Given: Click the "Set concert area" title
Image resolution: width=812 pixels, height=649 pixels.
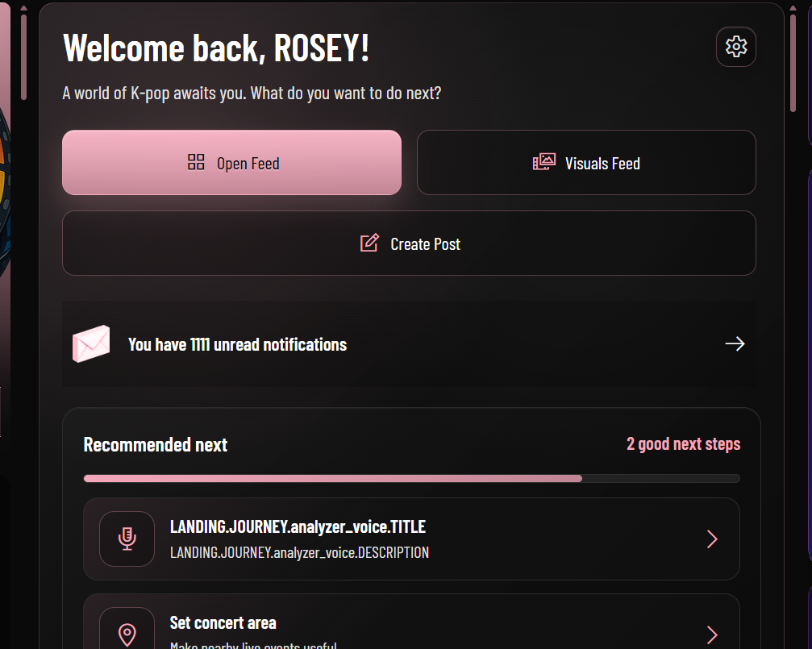Looking at the screenshot, I should coord(223,622).
